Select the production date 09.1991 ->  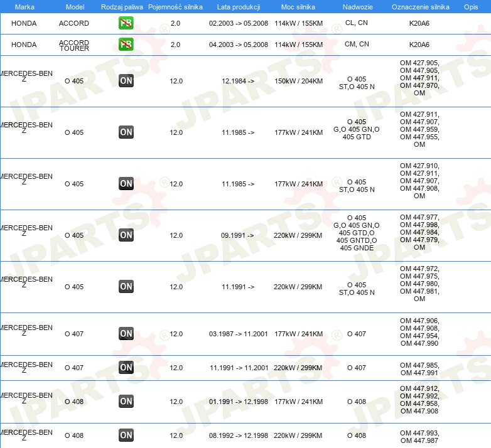point(237,235)
